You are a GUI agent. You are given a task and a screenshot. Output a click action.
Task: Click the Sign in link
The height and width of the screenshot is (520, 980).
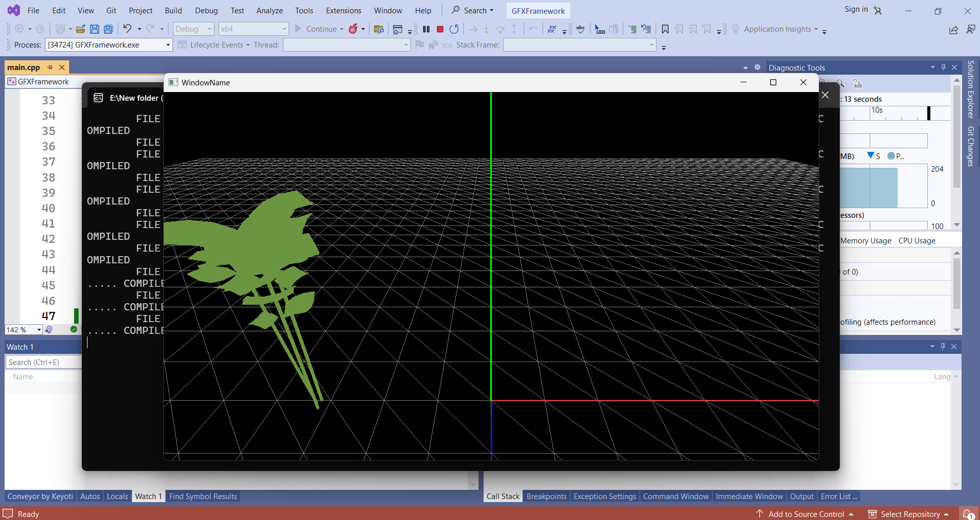pyautogui.click(x=855, y=9)
